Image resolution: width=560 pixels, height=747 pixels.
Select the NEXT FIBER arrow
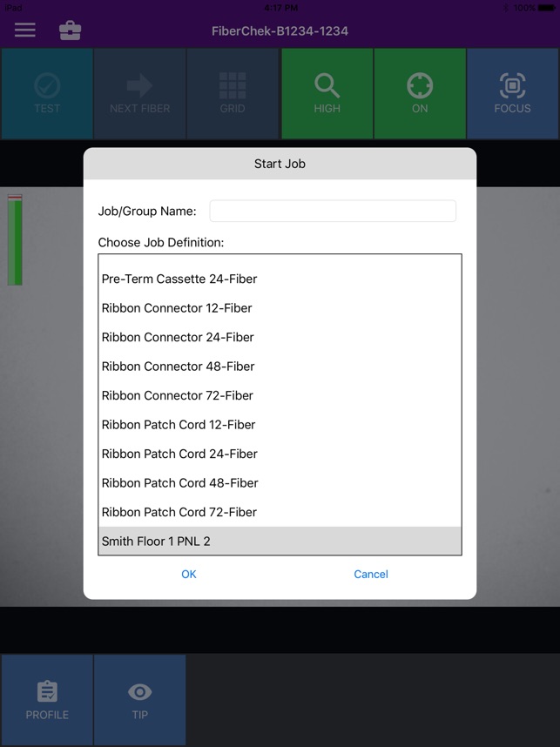coord(139,93)
